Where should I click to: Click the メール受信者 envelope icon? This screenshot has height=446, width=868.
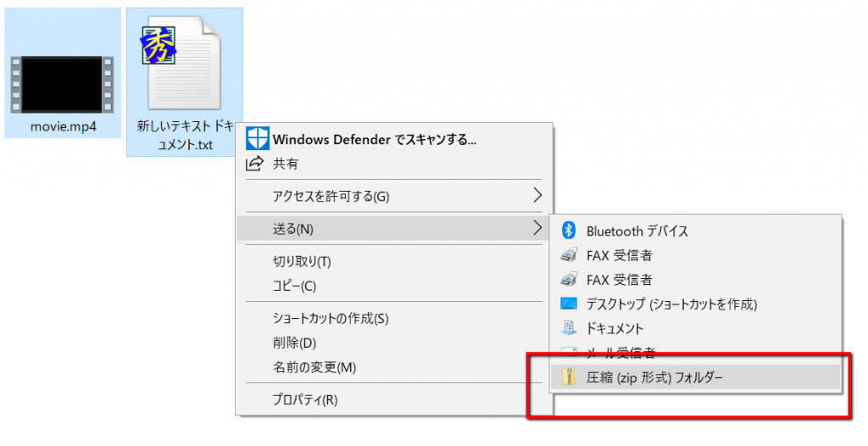pyautogui.click(x=569, y=350)
